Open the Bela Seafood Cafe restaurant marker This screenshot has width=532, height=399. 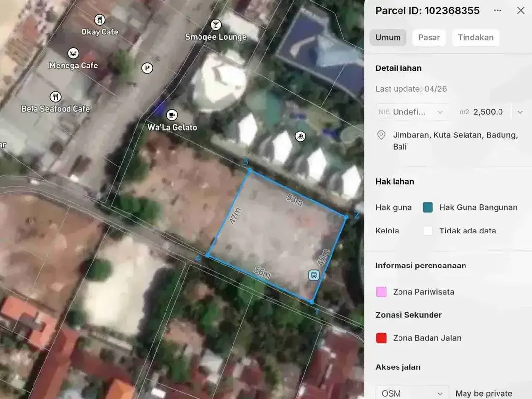coord(55,97)
